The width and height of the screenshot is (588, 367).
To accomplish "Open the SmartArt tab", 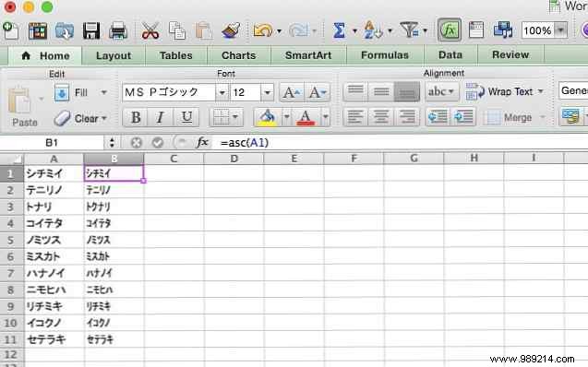I will coord(308,55).
